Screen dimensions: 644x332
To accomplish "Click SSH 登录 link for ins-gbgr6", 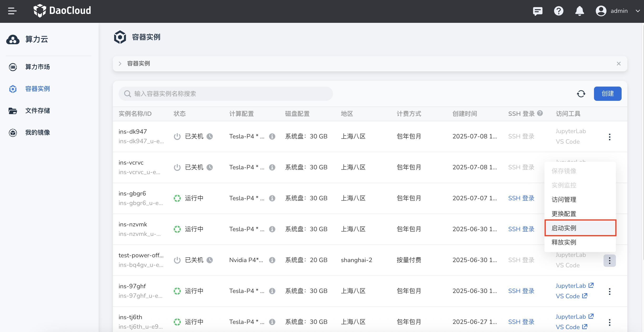I will pos(521,198).
